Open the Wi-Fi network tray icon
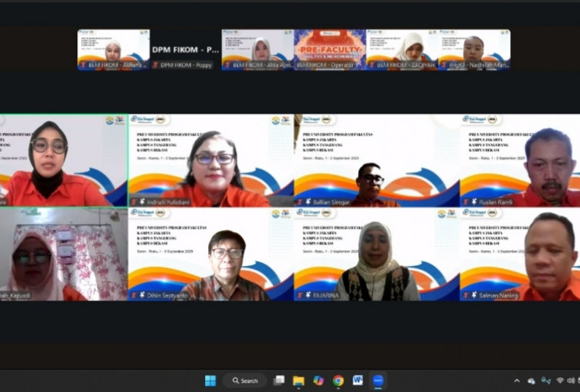Image resolution: width=580 pixels, height=392 pixels. (x=560, y=380)
